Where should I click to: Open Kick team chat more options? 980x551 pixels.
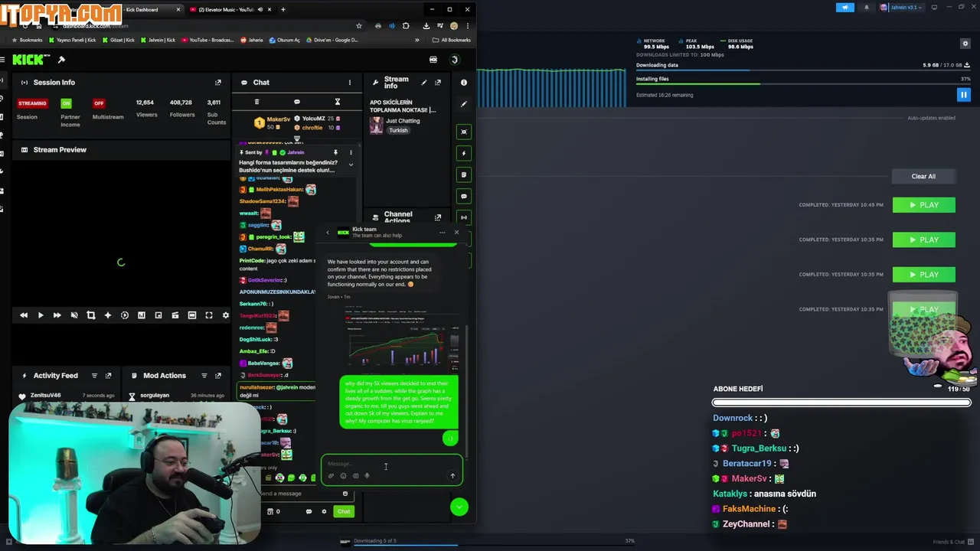click(442, 232)
